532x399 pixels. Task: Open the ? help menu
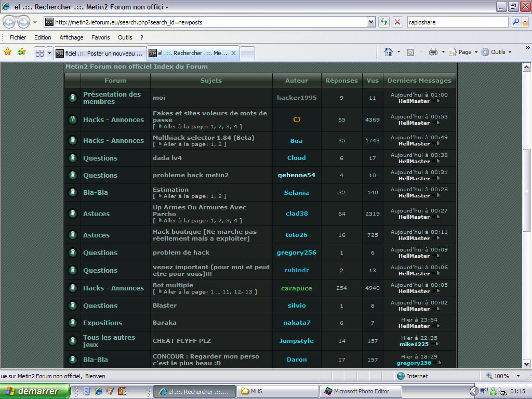[x=142, y=37]
